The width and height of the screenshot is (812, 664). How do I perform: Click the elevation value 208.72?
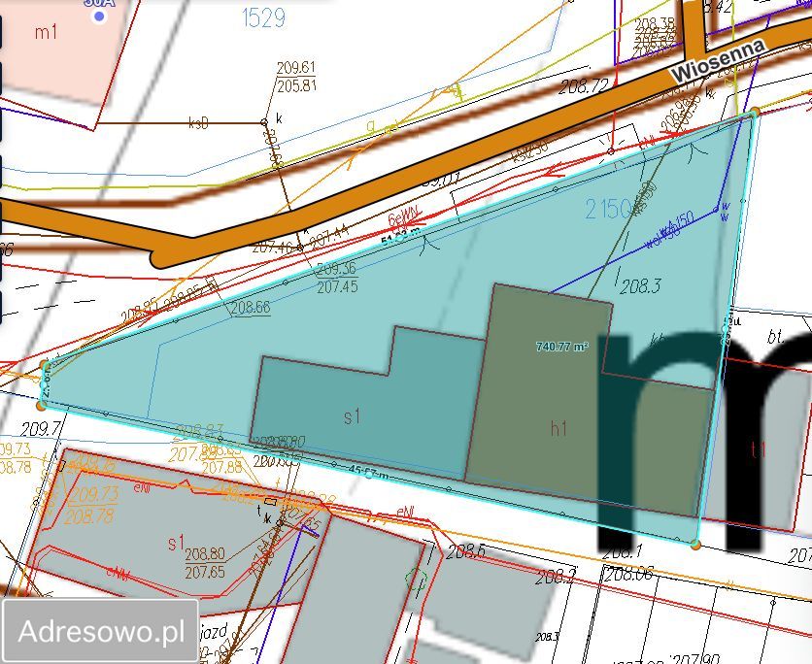584,85
